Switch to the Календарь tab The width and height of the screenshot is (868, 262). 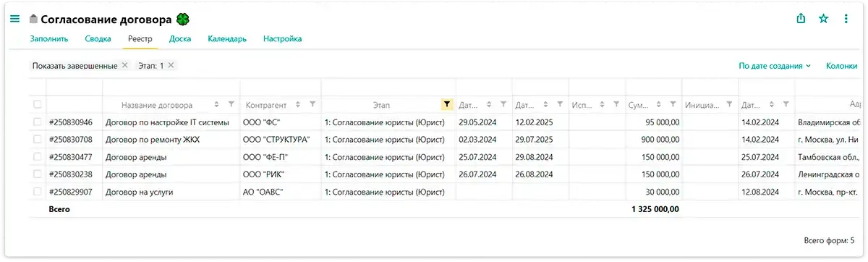pyautogui.click(x=227, y=39)
